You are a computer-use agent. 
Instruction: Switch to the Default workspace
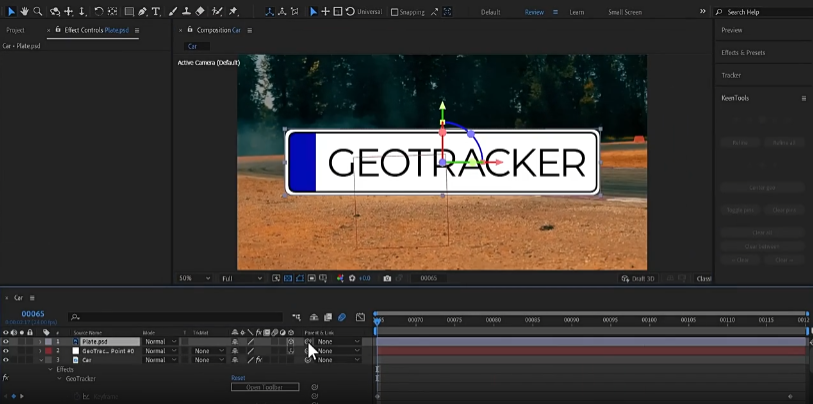pos(490,12)
